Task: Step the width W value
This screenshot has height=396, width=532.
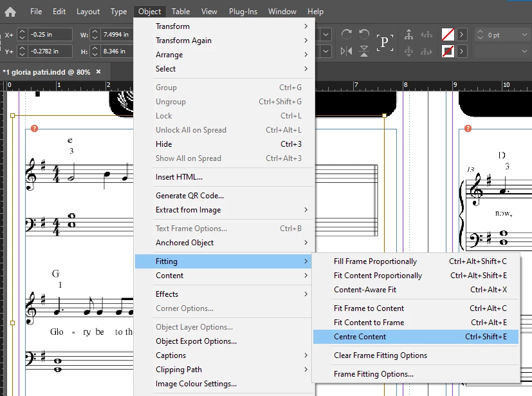Action: pyautogui.click(x=95, y=34)
